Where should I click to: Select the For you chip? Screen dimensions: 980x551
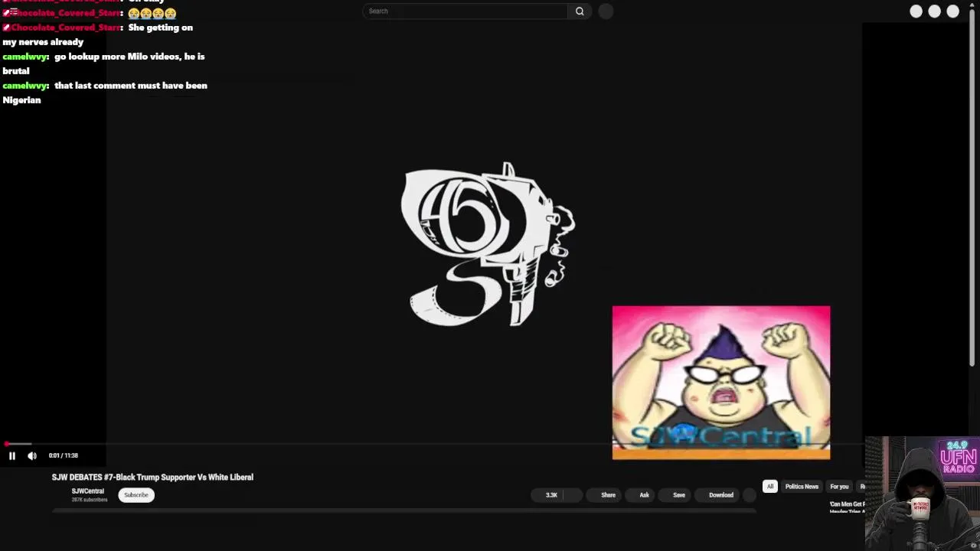pos(839,487)
